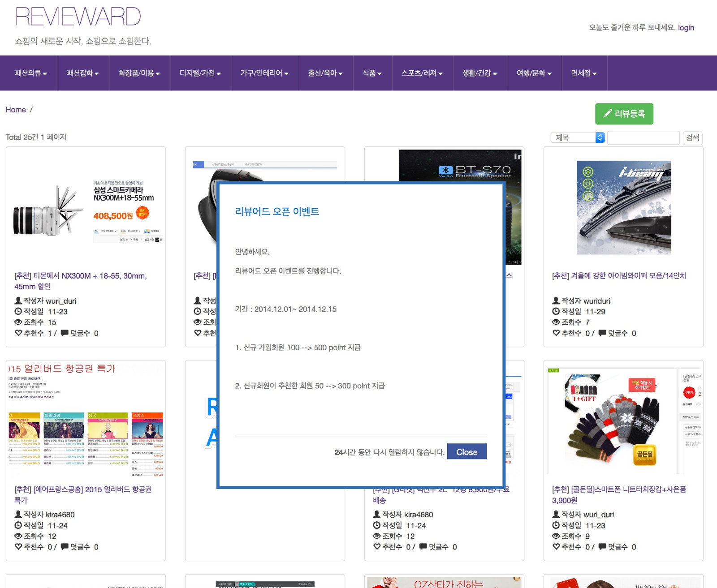
Task: Click the comment bubble icon on the wiper card
Action: point(602,333)
